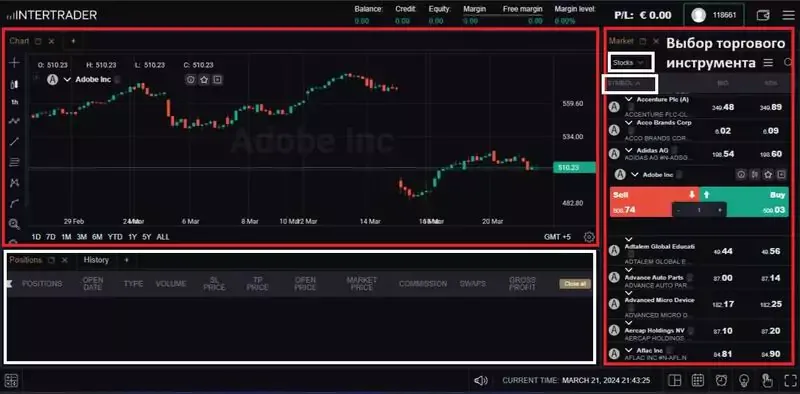This screenshot has width=800, height=394.
Task: Open the Adobe Inc symbol dropdown in chart
Action: point(67,80)
